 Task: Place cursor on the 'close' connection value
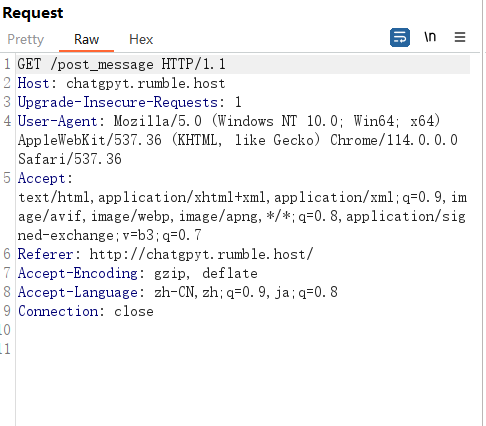click(134, 311)
